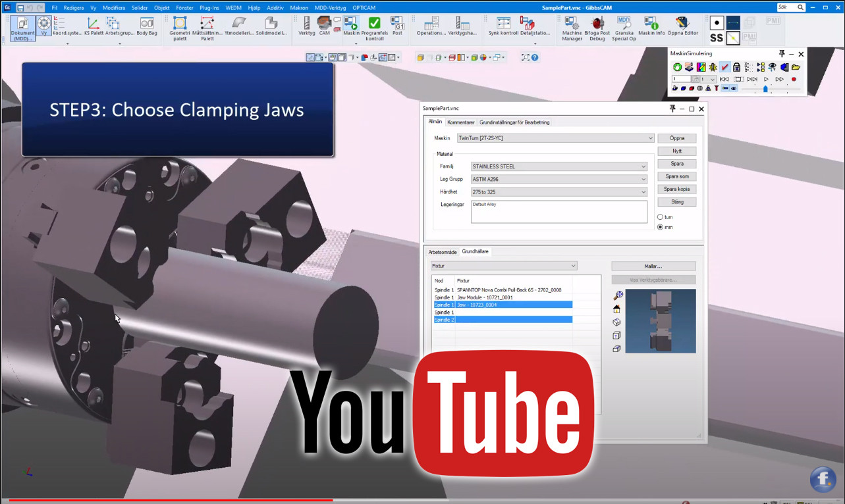The image size is (845, 504).
Task: Click the home view icon beside fixture preview
Action: click(x=617, y=309)
